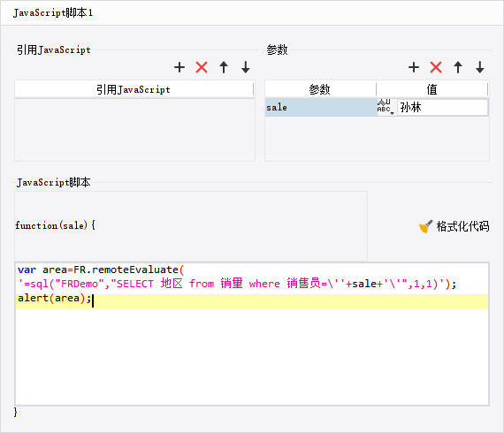Move the sale parameter up
Viewport: 504px width, 433px height.
pos(458,67)
